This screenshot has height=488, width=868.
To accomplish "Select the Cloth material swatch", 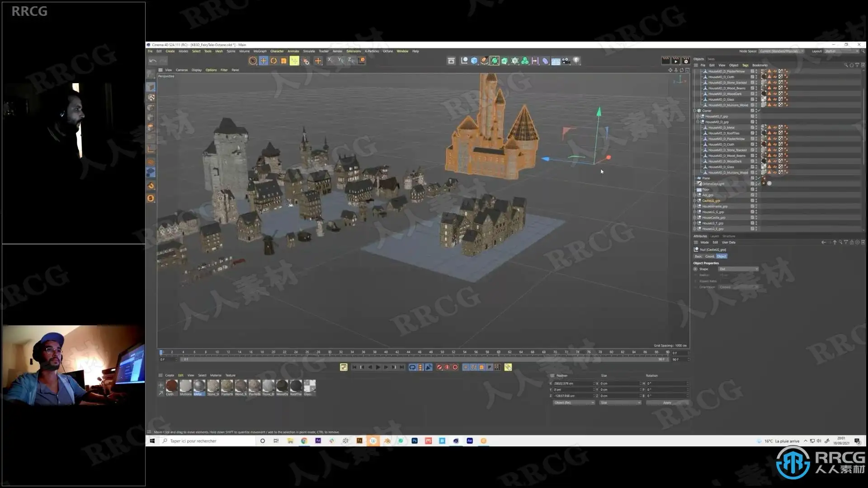I will tap(171, 385).
